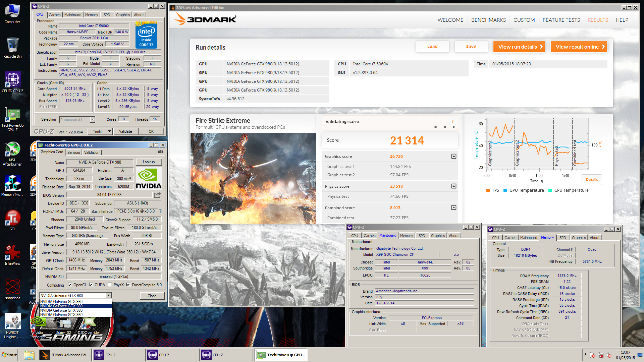The image size is (644, 362).
Task: Select the third GTX 980 in the list
Action: pos(61,310)
